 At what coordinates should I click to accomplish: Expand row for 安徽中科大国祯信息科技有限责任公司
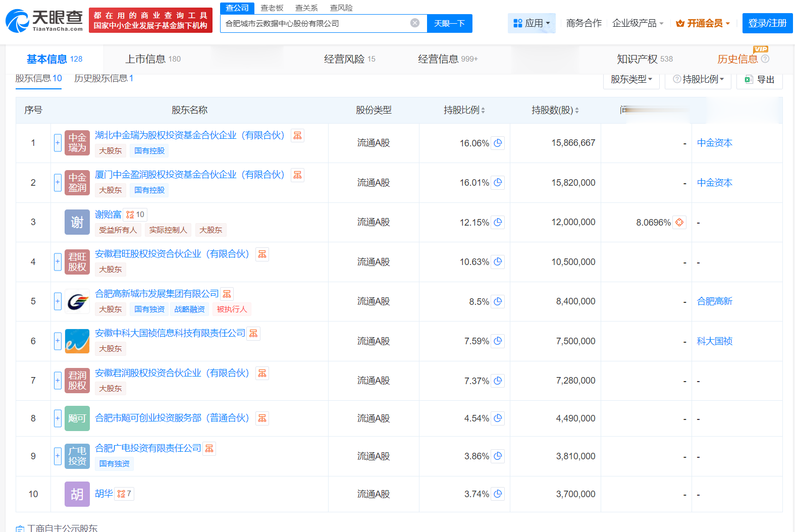58,341
